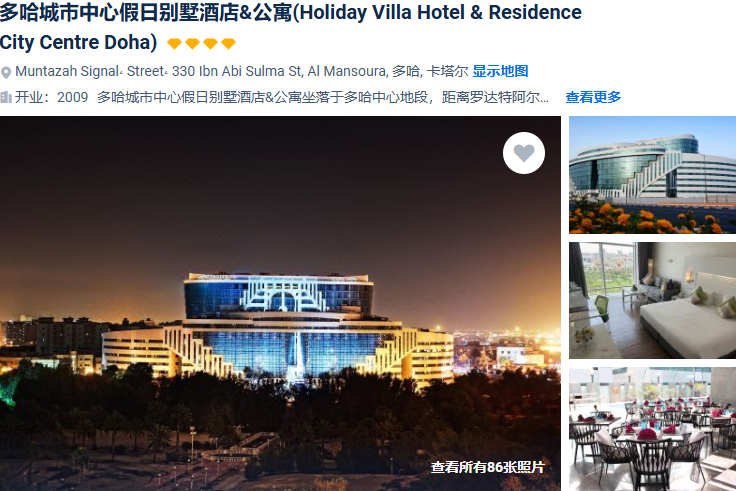Expand description with 查看更多
Screen dimensions: 736x491
(x=593, y=97)
